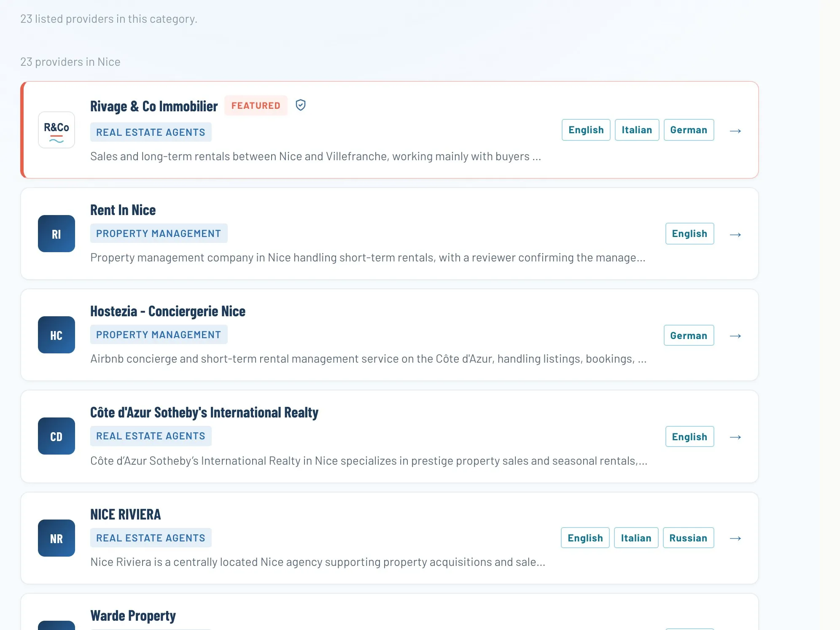Click the RI avatar for Rent In Nice
The height and width of the screenshot is (630, 840).
pos(57,234)
